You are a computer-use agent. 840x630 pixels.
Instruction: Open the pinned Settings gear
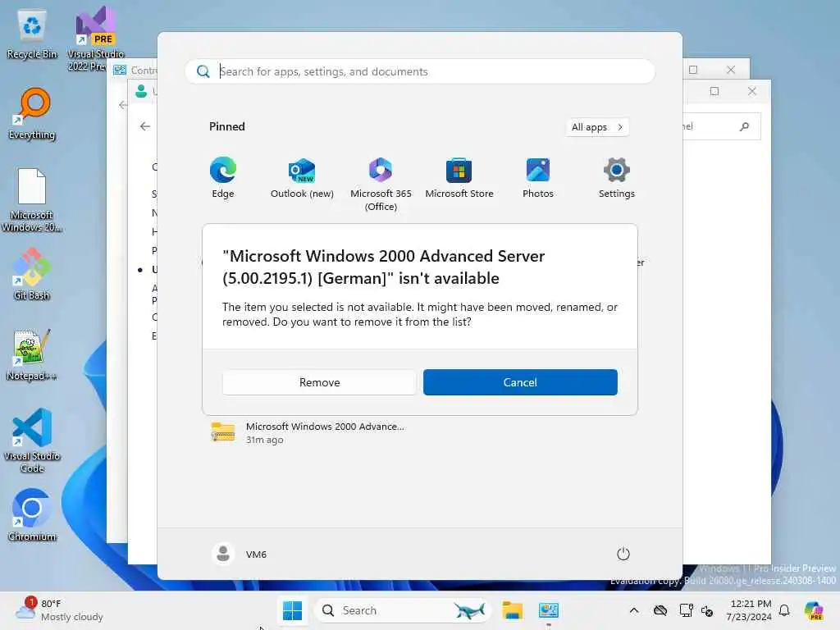click(x=617, y=178)
